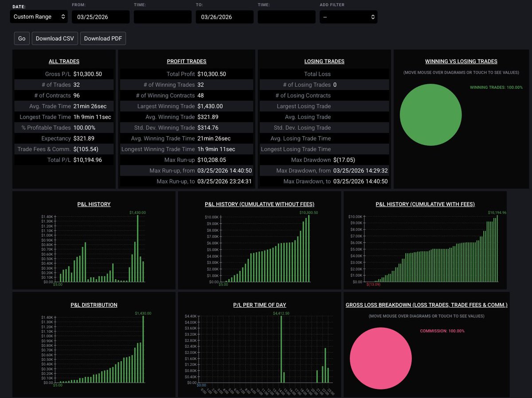Click Total Profit value $10,300.50

[211, 74]
